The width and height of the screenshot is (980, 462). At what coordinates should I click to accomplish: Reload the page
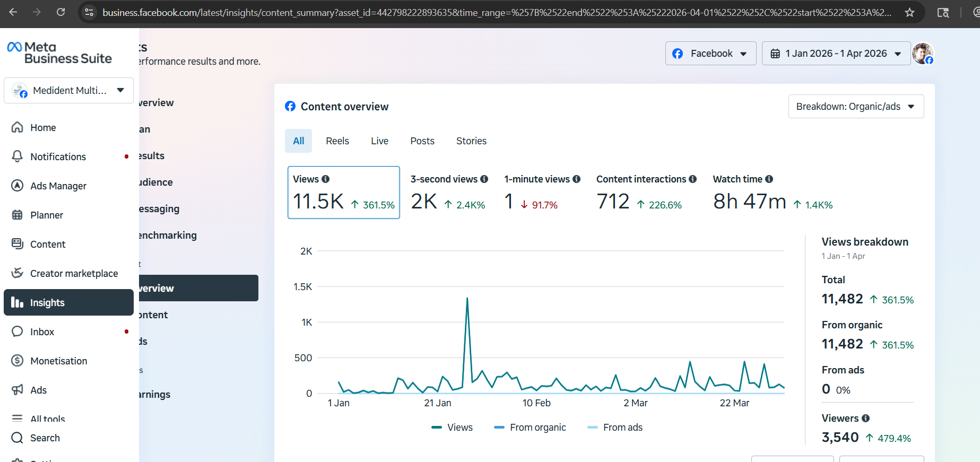point(60,12)
